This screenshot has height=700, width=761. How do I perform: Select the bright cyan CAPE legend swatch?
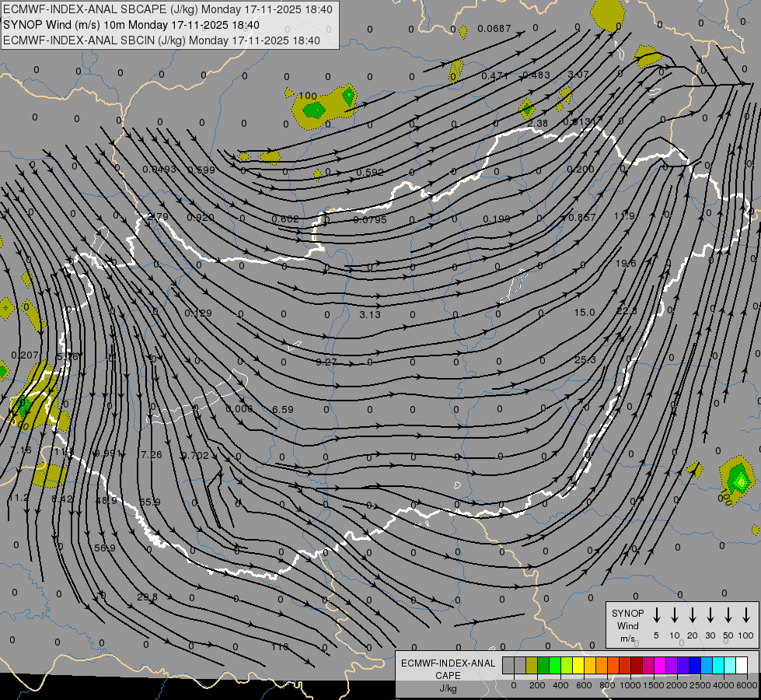[718, 665]
